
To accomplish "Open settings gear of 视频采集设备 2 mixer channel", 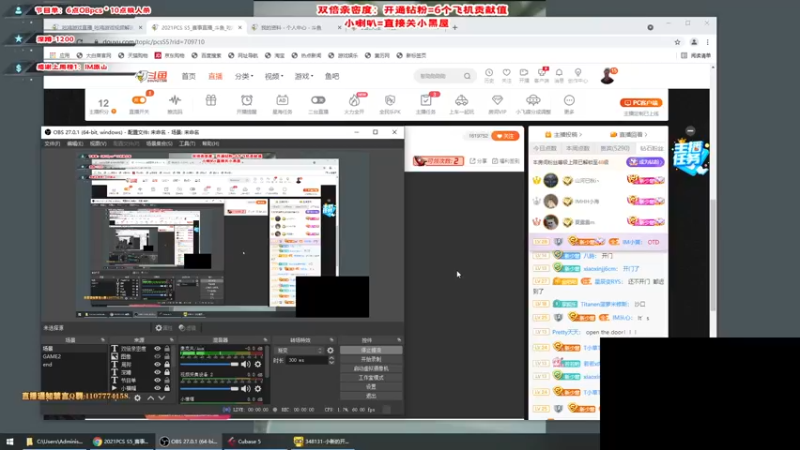I will 258,389.
